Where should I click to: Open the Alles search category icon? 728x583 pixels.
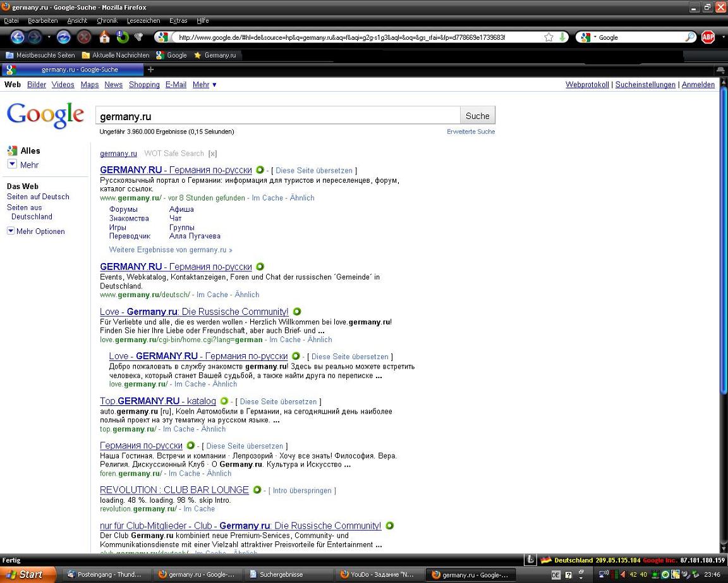pyautogui.click(x=12, y=150)
